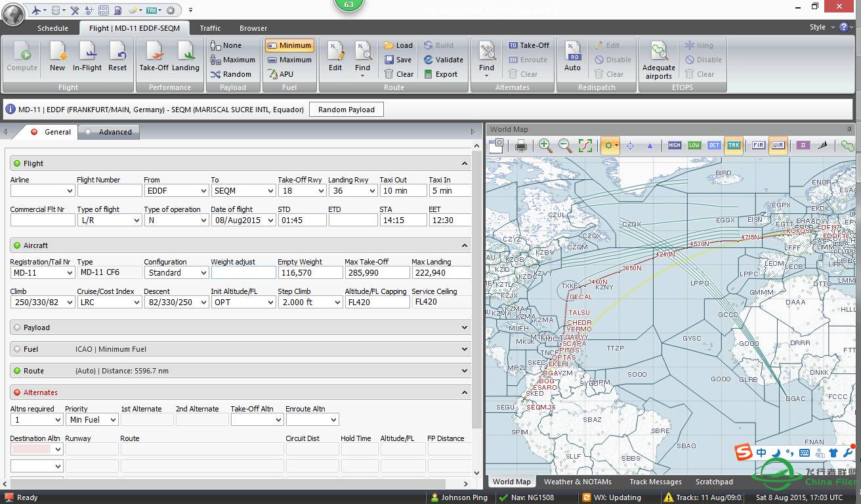Click the Compute flight icon
The image size is (861, 504).
(x=22, y=57)
